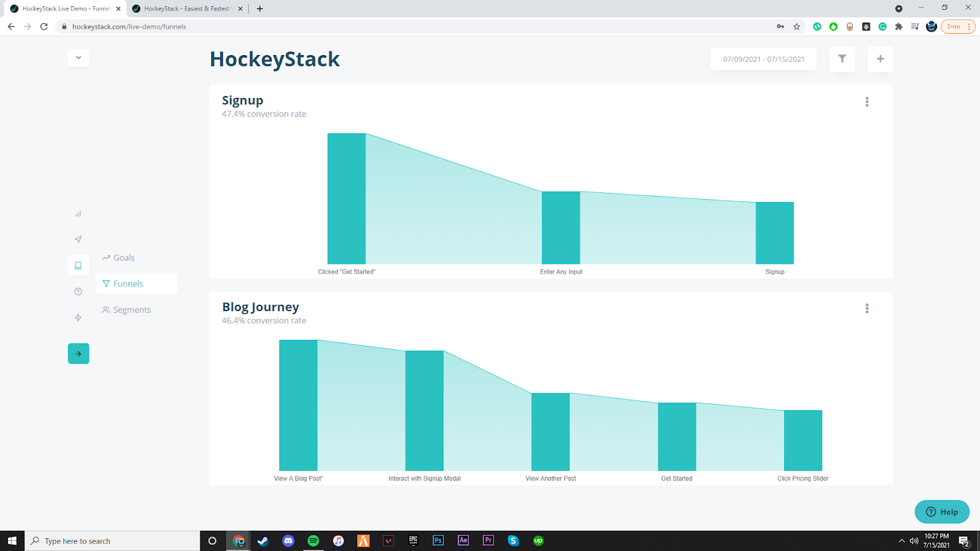Click the Get Started bar in Blog Journey
This screenshot has width=980, height=551.
click(x=677, y=437)
